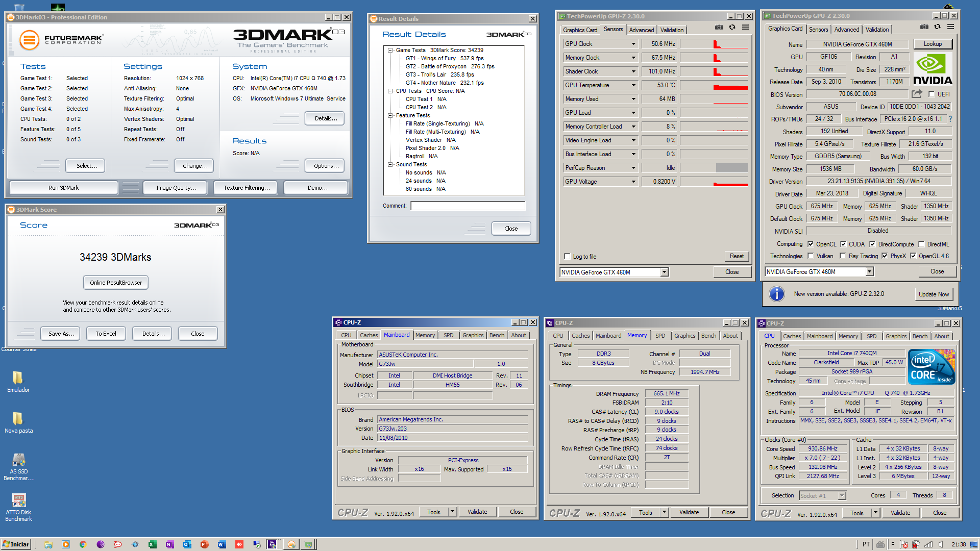The height and width of the screenshot is (551, 980).
Task: Click the BIOS share/export icon in GPU-Z
Action: coord(917,94)
